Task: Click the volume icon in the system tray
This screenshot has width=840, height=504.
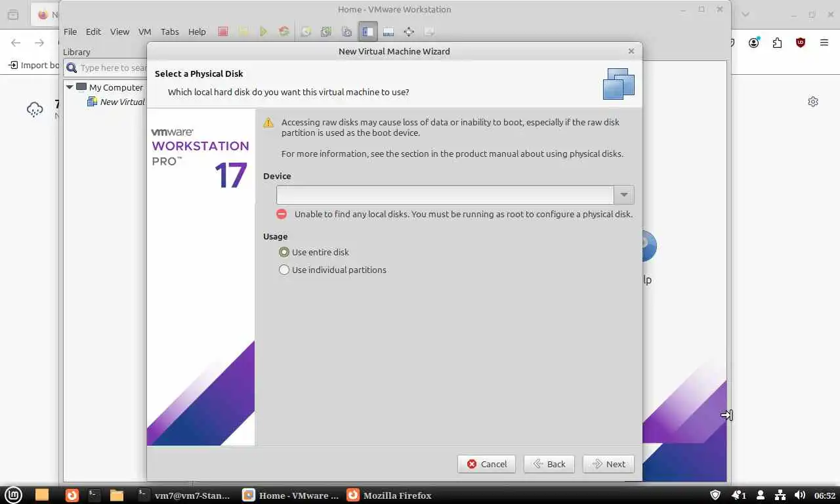Action: coord(799,495)
